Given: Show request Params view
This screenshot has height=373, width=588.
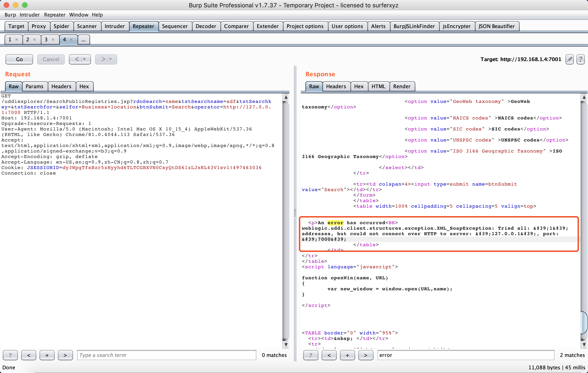Looking at the screenshot, I should click(x=34, y=86).
